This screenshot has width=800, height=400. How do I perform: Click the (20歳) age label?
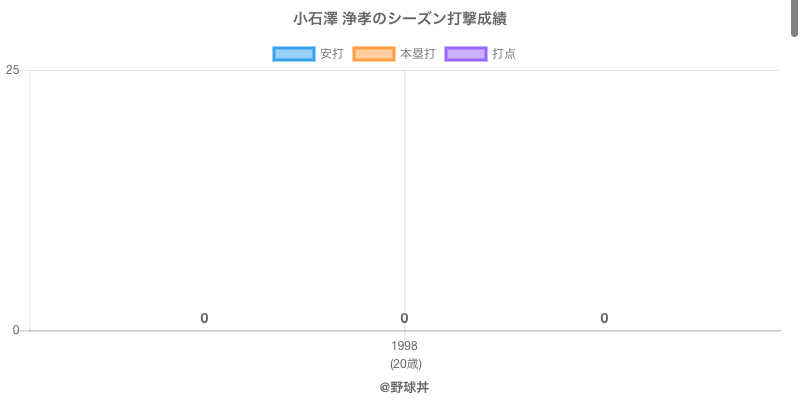(x=405, y=364)
